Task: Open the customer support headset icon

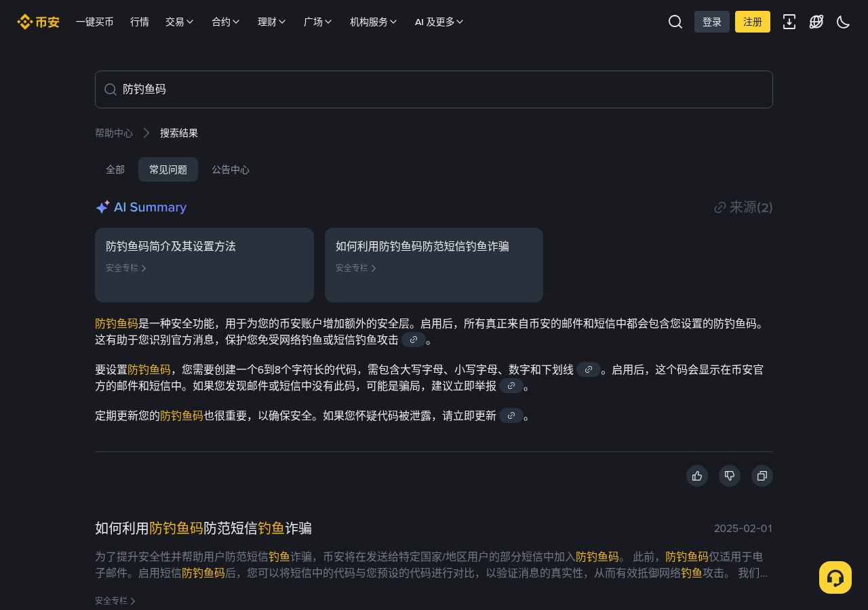Action: (x=835, y=577)
